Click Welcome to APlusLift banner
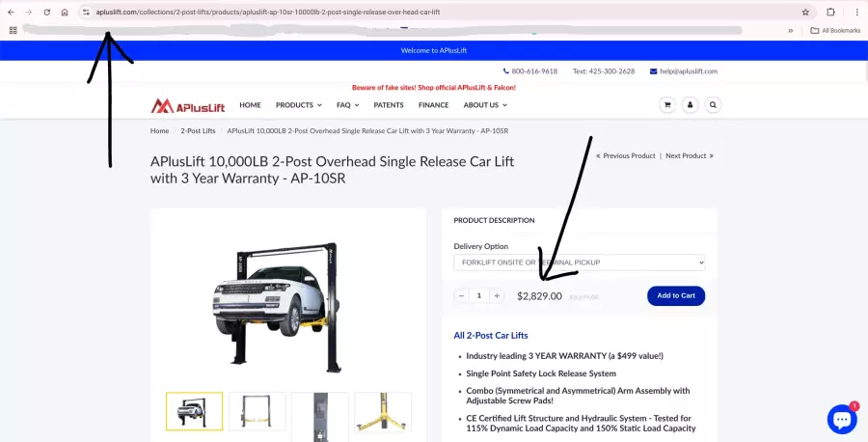The width and height of the screenshot is (868, 442). click(434, 50)
